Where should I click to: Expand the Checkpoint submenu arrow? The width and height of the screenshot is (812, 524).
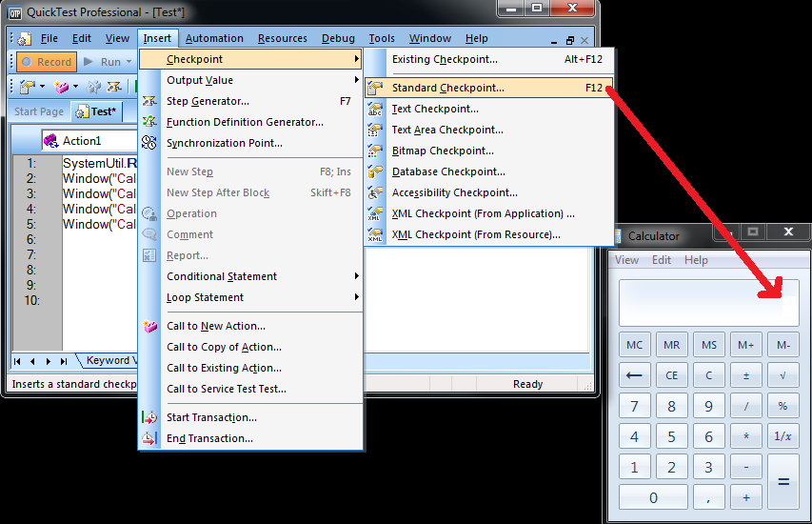pyautogui.click(x=356, y=59)
